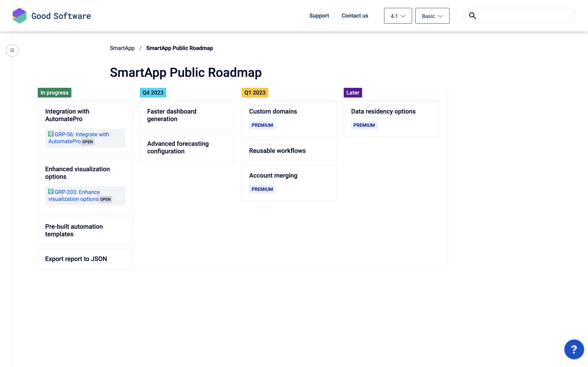The height and width of the screenshot is (367, 588).
Task: Click the GRP-56 lightbulb issue icon
Action: pyautogui.click(x=51, y=134)
